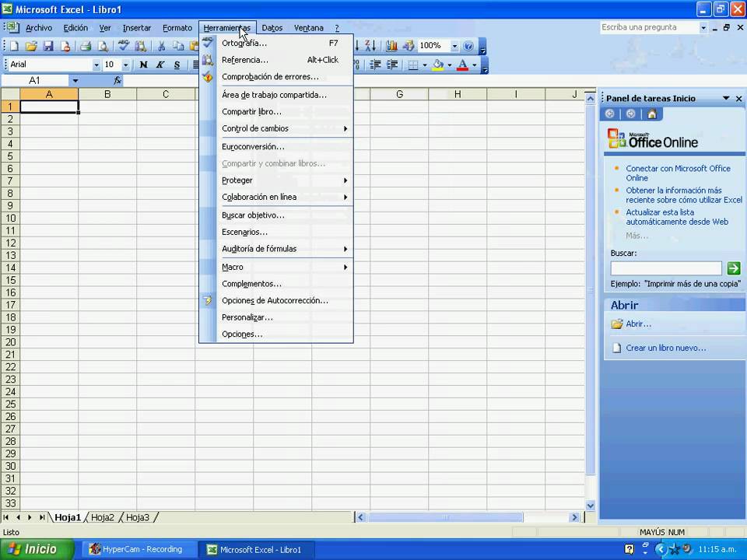Image resolution: width=747 pixels, height=560 pixels.
Task: Save the workbook with the diskette icon
Action: tap(48, 46)
